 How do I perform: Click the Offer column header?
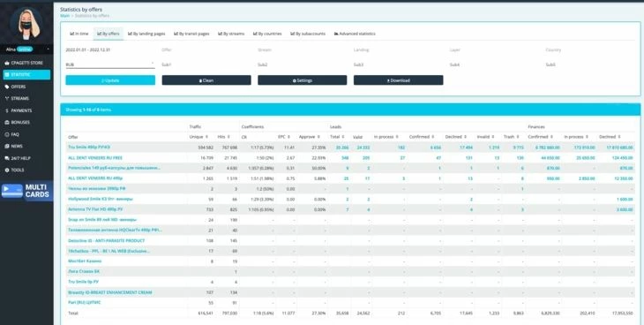point(73,137)
